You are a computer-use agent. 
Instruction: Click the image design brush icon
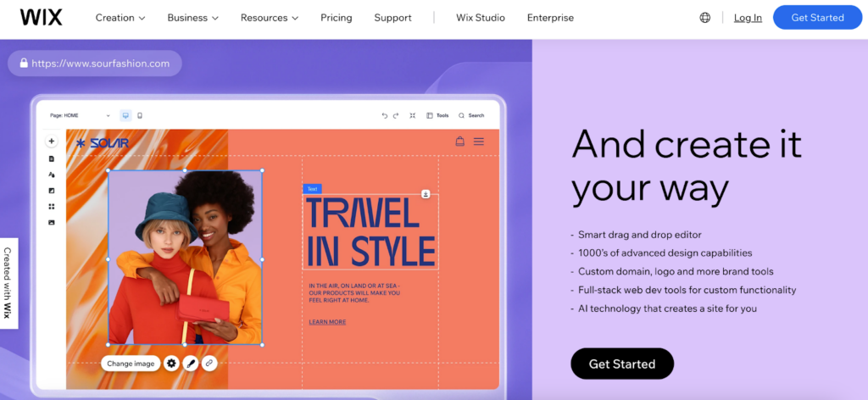pyautogui.click(x=191, y=364)
